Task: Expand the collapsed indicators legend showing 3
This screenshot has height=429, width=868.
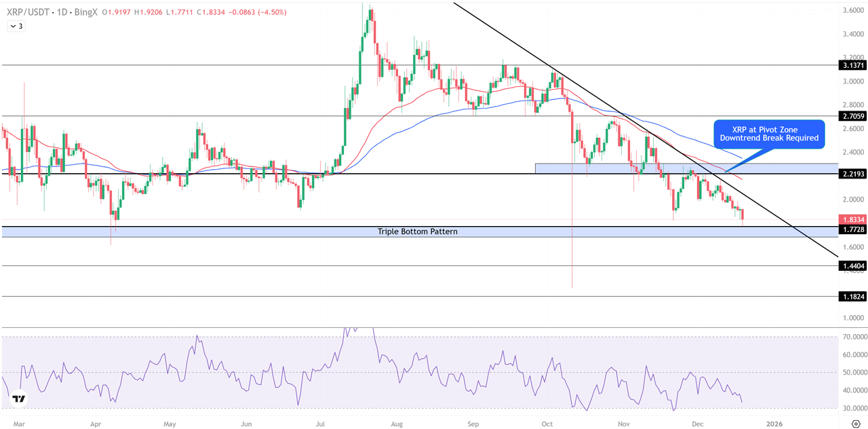Action: tap(15, 26)
